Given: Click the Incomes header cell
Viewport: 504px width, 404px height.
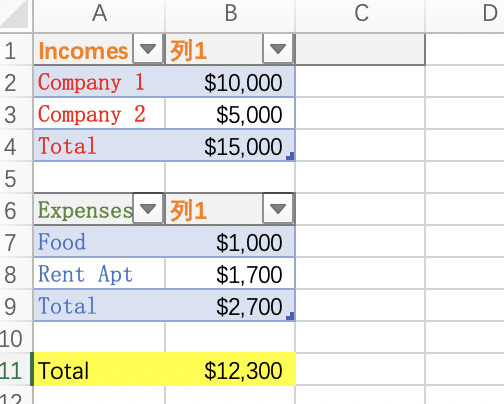Looking at the screenshot, I should coord(83,49).
